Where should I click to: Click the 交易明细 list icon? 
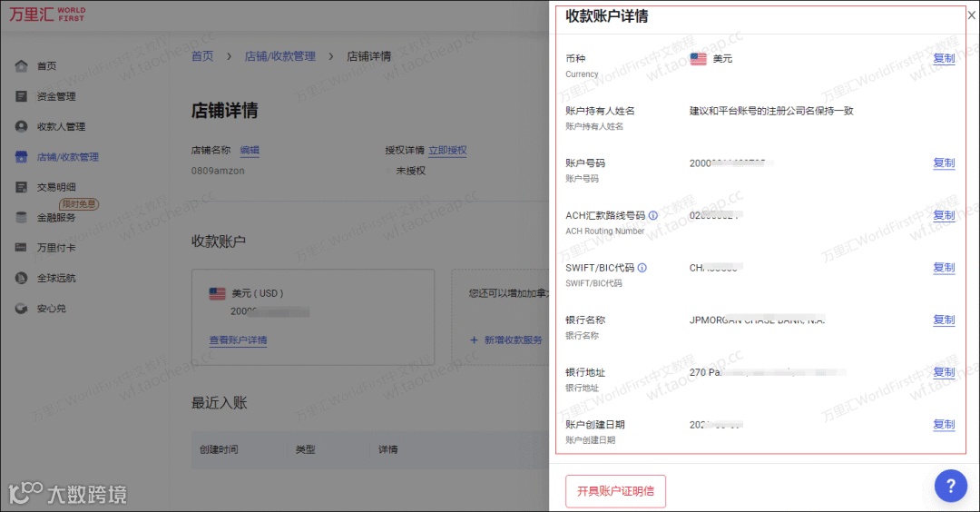[21, 187]
